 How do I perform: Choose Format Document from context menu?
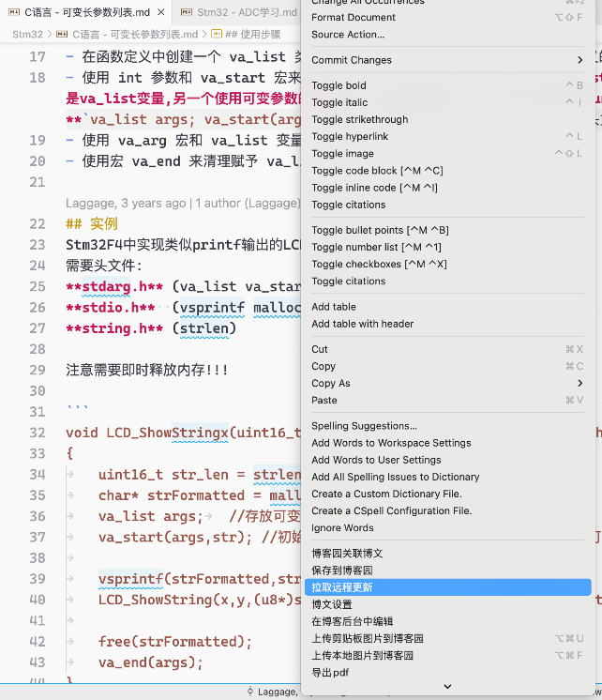(x=447, y=18)
